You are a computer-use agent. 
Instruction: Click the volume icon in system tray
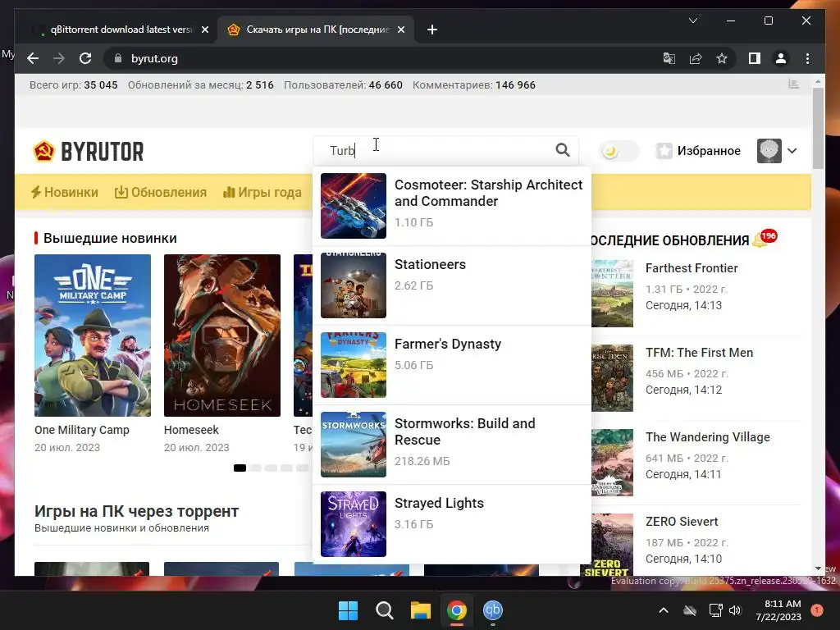(x=735, y=610)
